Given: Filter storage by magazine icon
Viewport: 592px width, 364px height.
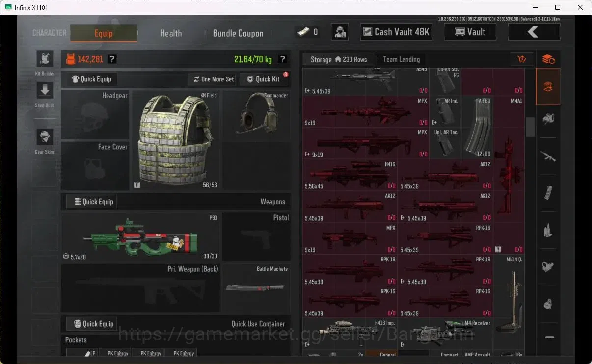Looking at the screenshot, I should point(548,193).
